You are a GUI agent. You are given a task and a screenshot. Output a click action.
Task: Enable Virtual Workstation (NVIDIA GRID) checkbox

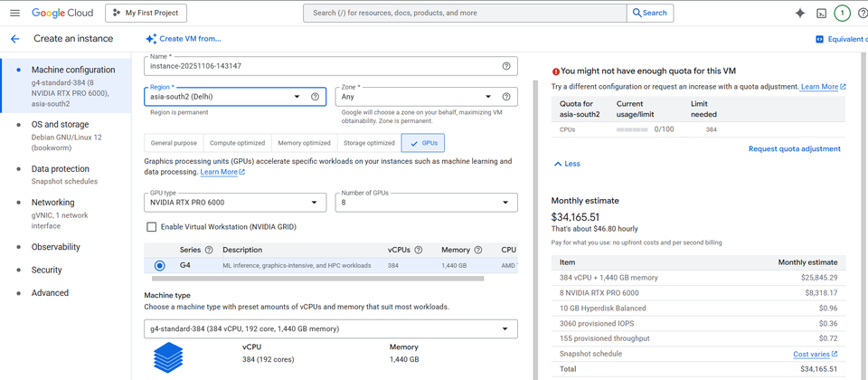point(151,226)
